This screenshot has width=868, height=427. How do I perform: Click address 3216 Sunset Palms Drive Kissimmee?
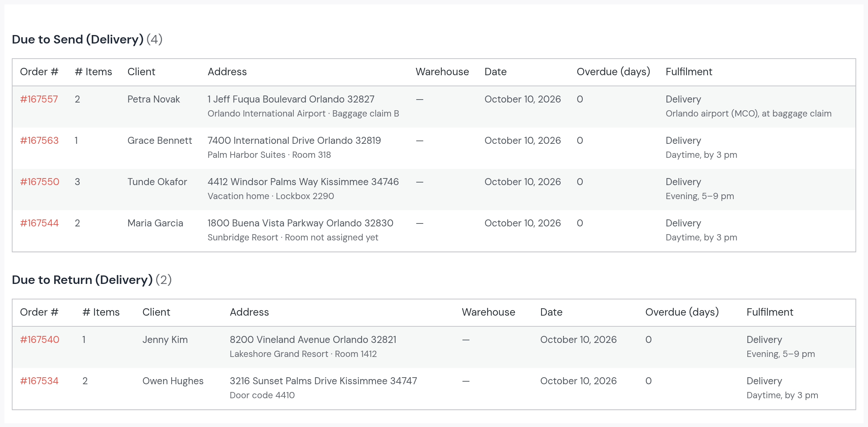point(309,381)
